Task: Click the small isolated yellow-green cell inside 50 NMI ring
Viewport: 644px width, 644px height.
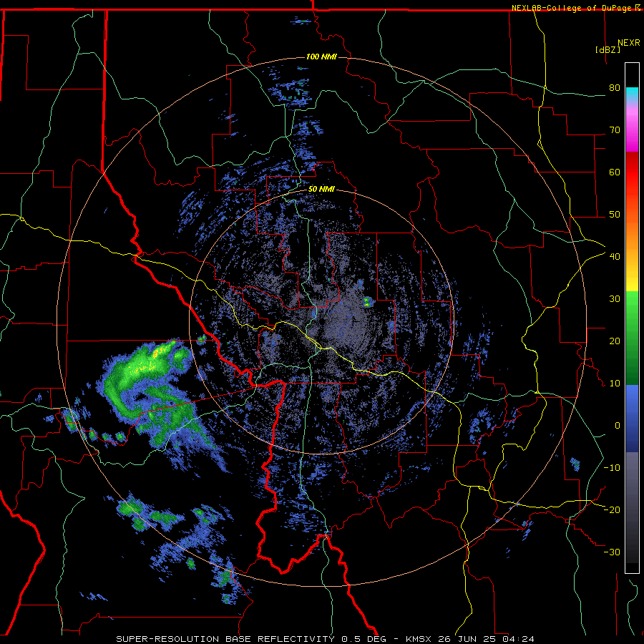Action: click(367, 303)
